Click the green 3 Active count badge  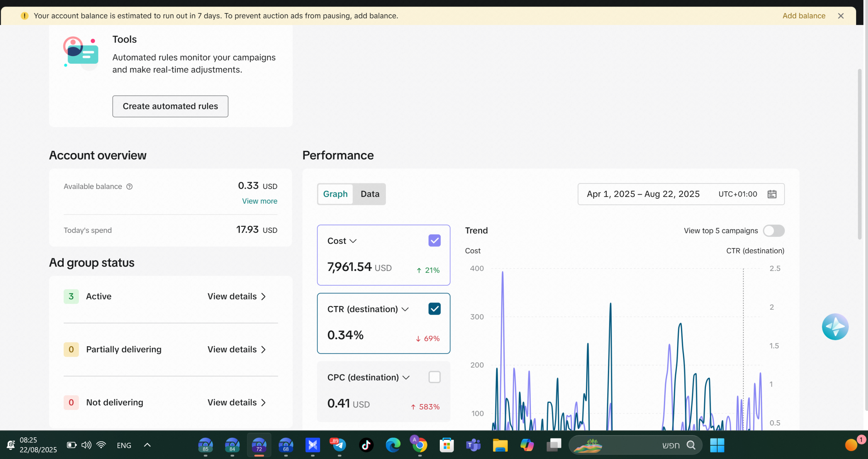point(71,297)
